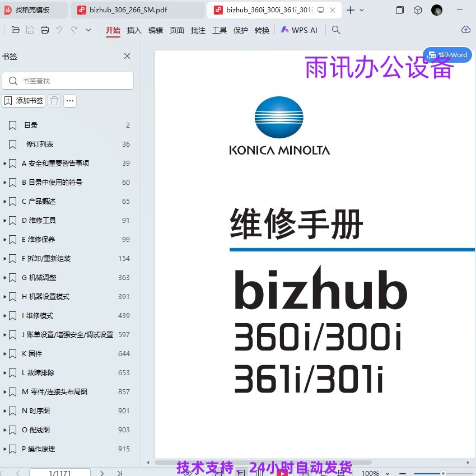The height and width of the screenshot is (476, 476).
Task: Click the cube icon in the title bar
Action: click(x=417, y=10)
